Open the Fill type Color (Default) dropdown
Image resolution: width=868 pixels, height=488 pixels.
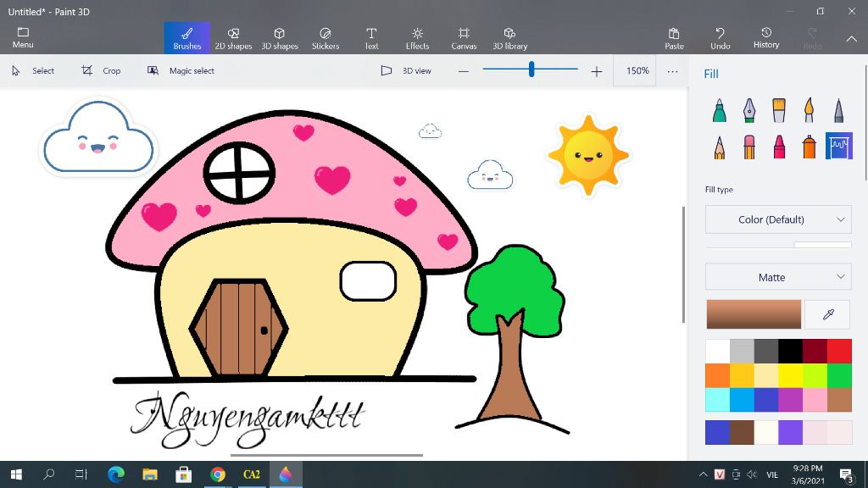[x=778, y=219]
